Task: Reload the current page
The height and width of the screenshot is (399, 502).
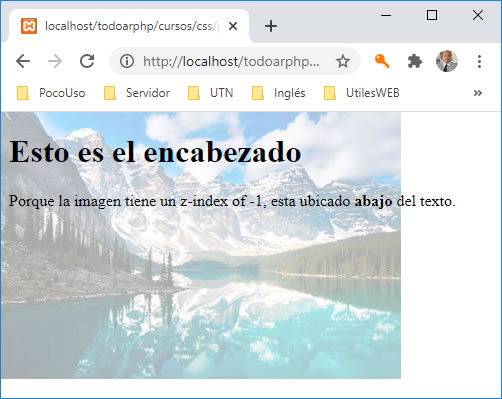Action: pos(87,61)
